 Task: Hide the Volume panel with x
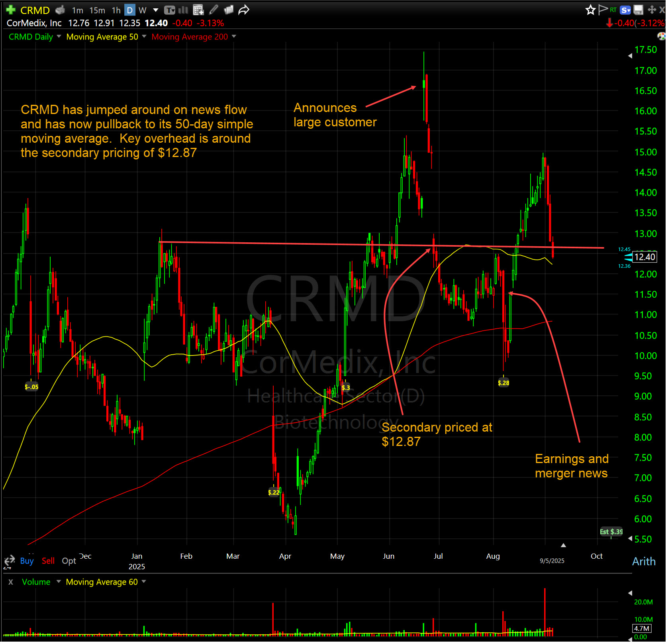click(11, 582)
